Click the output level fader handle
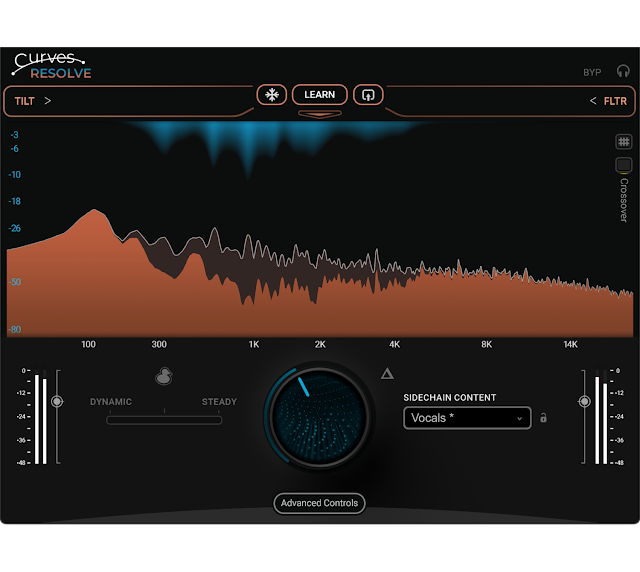The height and width of the screenshot is (572, 640). point(584,401)
